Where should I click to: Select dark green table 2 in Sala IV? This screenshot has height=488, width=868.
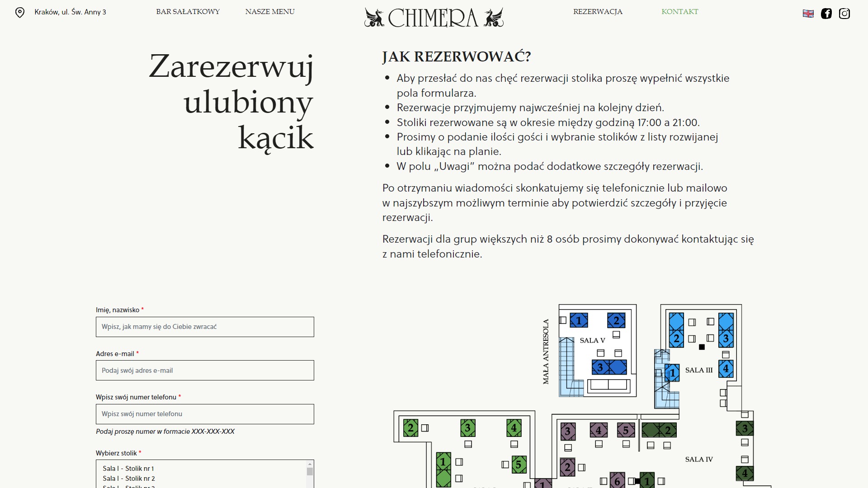pos(659,430)
